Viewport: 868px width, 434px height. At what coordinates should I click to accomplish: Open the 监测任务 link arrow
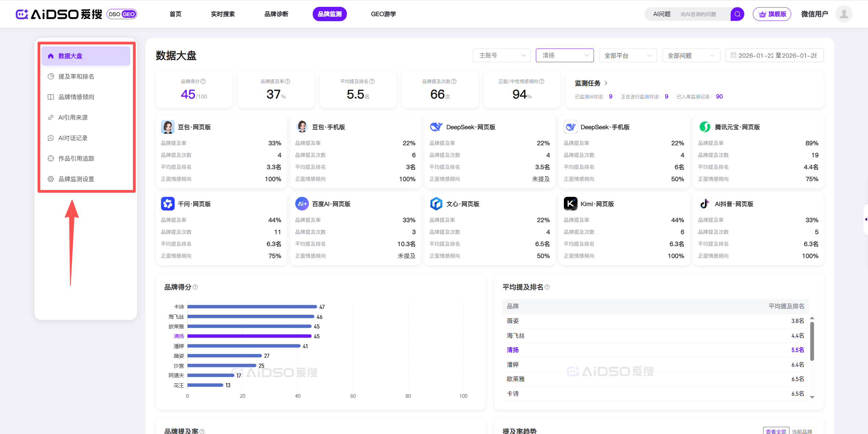point(606,83)
